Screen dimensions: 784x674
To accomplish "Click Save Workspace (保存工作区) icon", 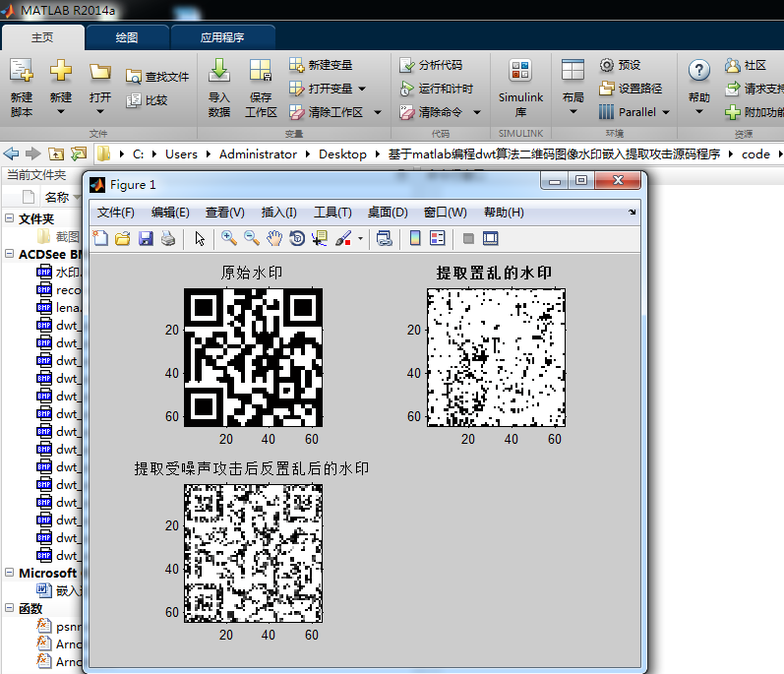I will point(261,71).
